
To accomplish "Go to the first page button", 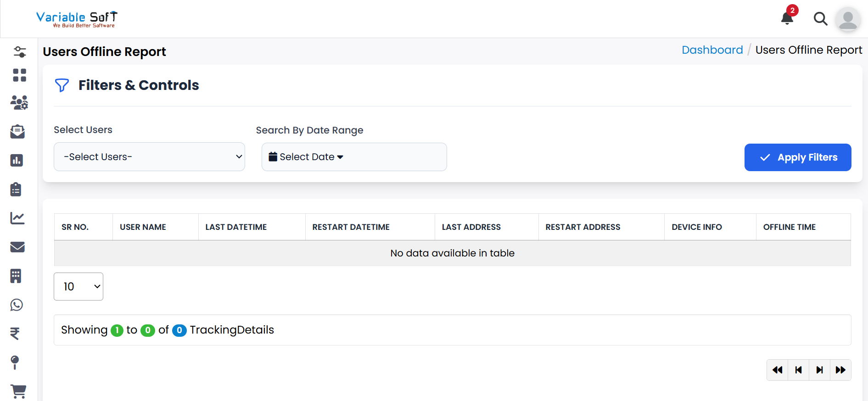I will tap(777, 370).
